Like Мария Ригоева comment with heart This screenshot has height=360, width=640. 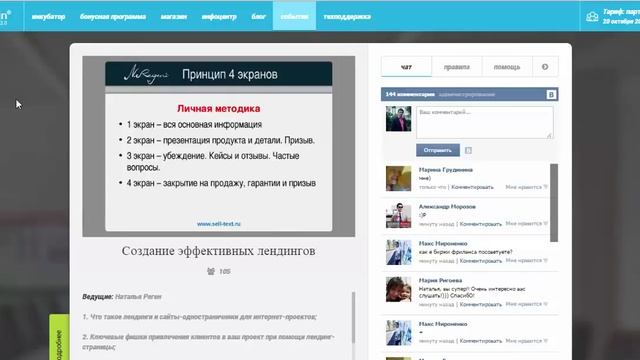pos(545,304)
